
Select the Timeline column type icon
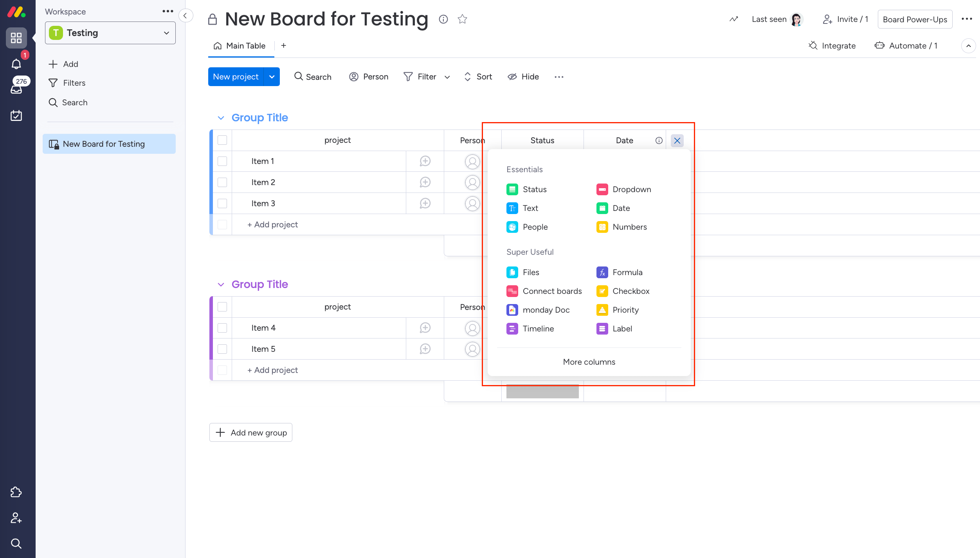pyautogui.click(x=512, y=328)
